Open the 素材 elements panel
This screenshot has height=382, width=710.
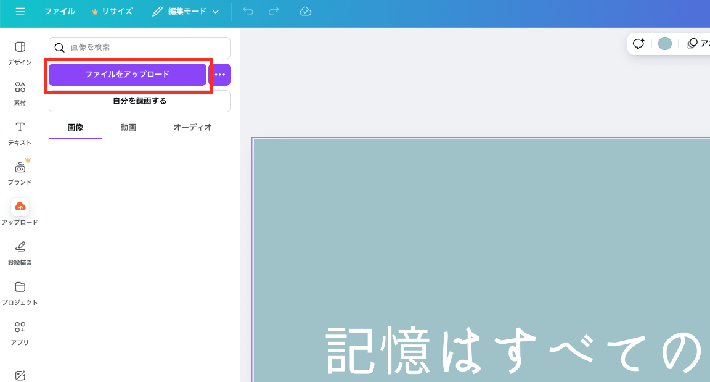click(20, 93)
